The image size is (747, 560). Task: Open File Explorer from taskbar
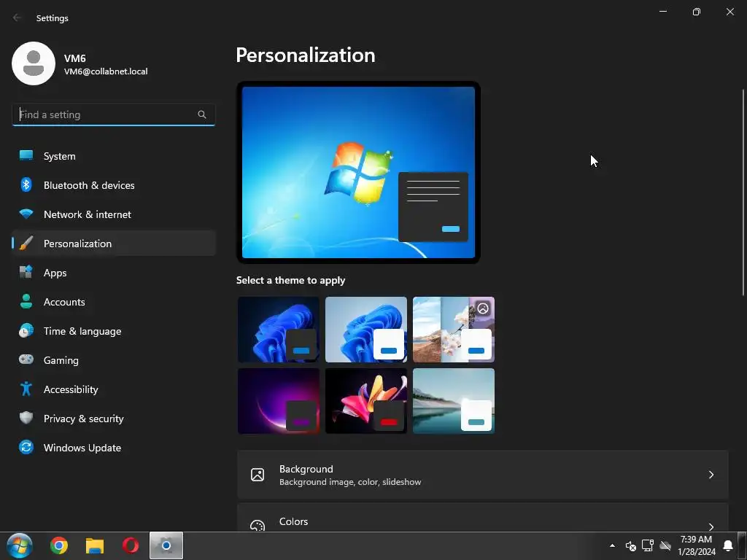pyautogui.click(x=95, y=545)
